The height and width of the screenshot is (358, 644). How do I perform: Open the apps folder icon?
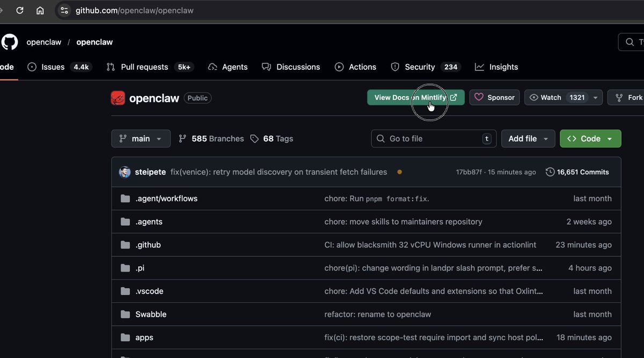126,338
